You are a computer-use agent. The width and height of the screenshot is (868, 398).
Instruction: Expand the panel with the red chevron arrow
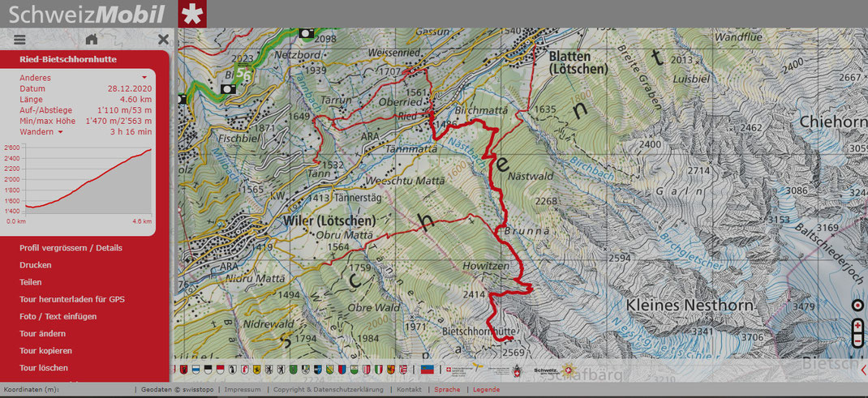tap(864, 369)
